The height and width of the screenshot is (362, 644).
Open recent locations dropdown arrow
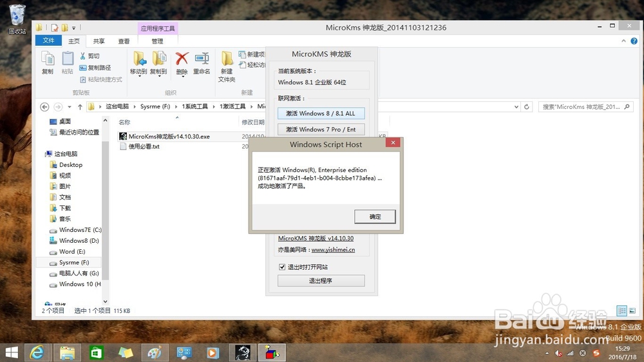(70, 107)
